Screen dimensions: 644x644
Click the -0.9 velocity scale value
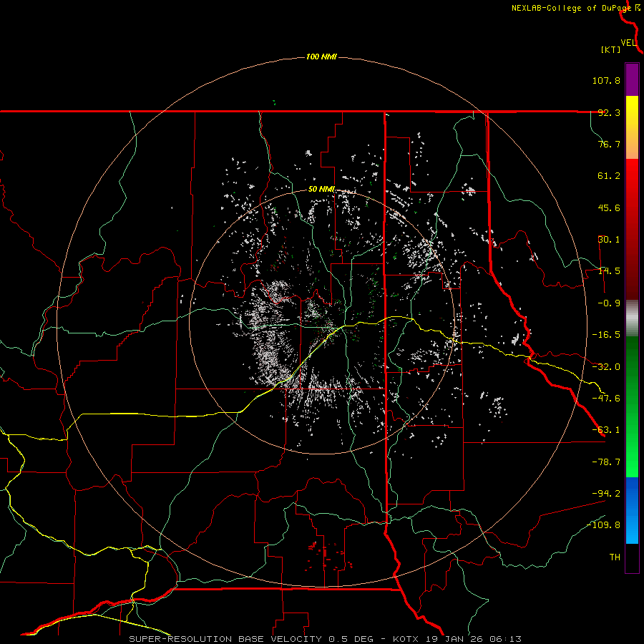click(609, 303)
